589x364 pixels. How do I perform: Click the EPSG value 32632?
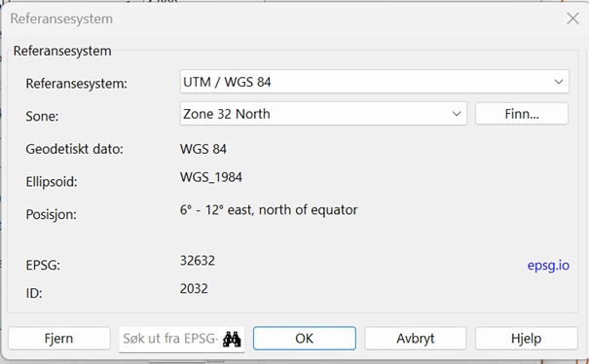(198, 260)
